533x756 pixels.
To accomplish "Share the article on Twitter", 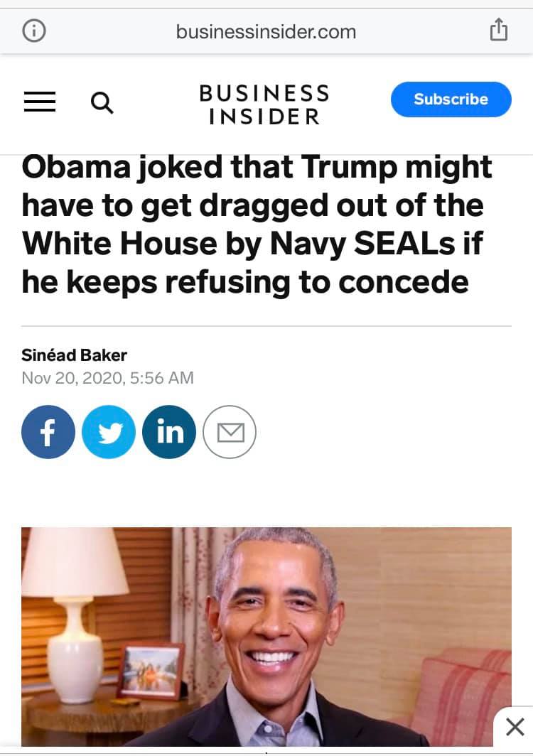I will pos(109,431).
